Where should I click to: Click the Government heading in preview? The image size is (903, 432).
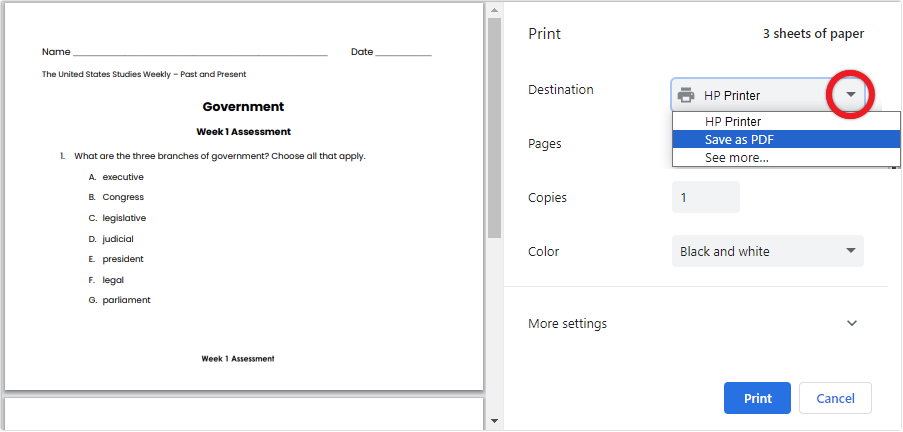click(243, 107)
